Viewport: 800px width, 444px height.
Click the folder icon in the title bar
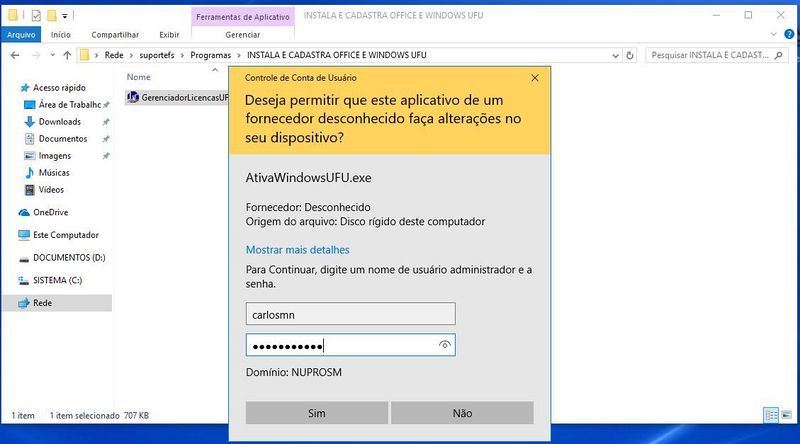coord(13,16)
